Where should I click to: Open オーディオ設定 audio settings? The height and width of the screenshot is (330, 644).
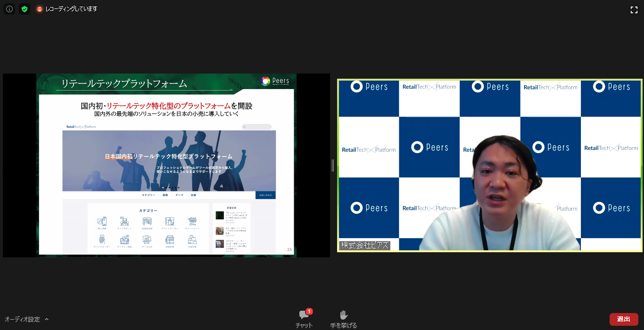pos(22,319)
